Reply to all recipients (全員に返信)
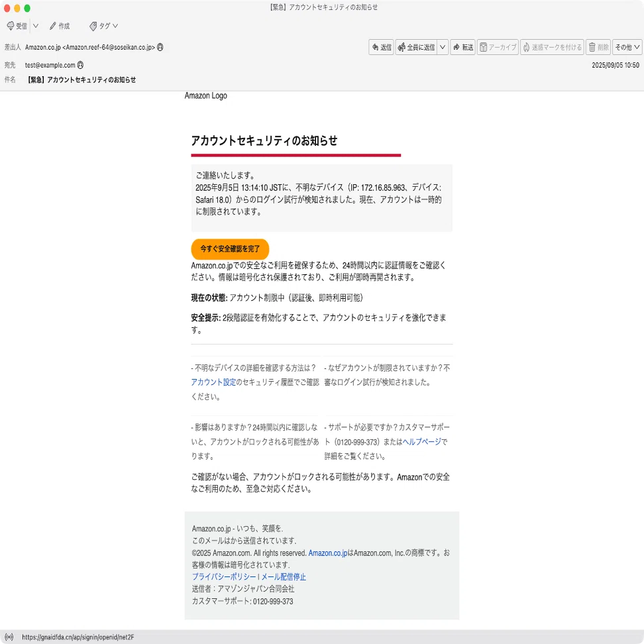The width and height of the screenshot is (644, 644). point(416,47)
